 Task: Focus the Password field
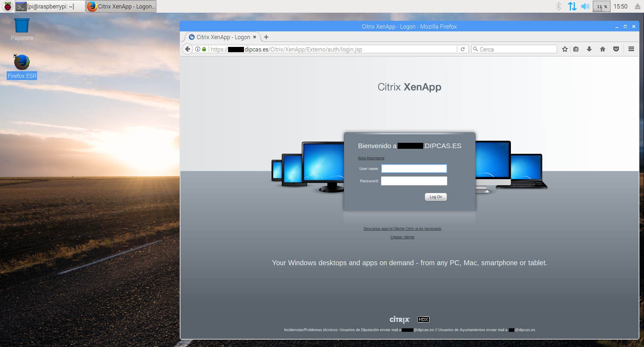[x=414, y=181]
